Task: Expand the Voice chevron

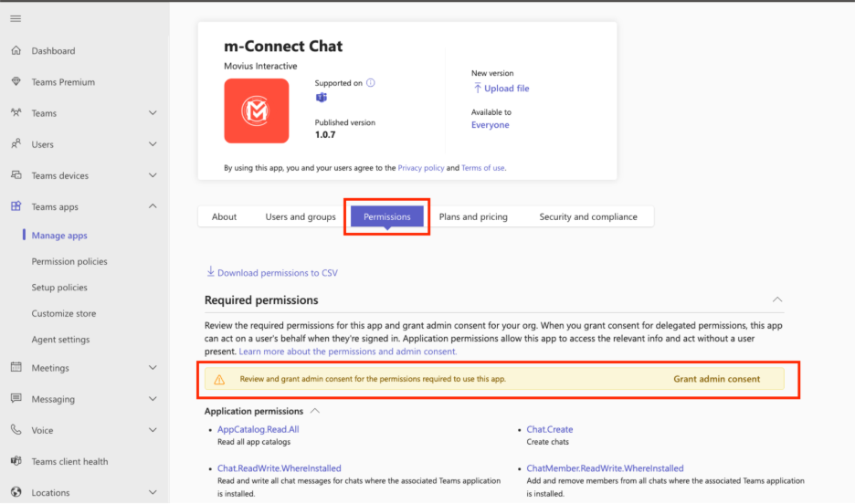Action: coord(153,429)
